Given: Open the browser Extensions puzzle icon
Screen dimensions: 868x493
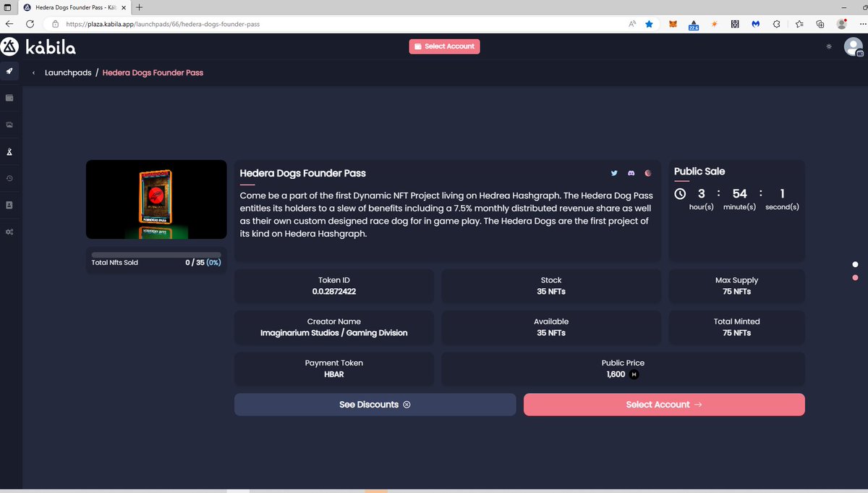Looking at the screenshot, I should tap(777, 24).
